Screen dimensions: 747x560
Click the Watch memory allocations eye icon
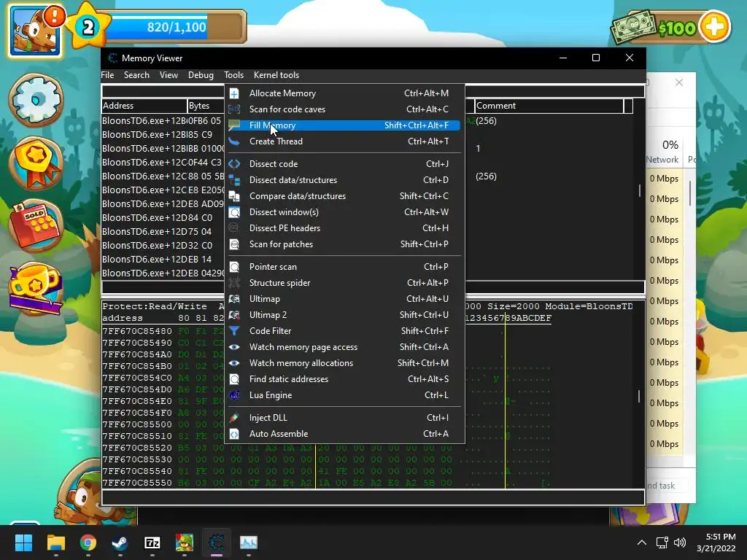pos(234,363)
